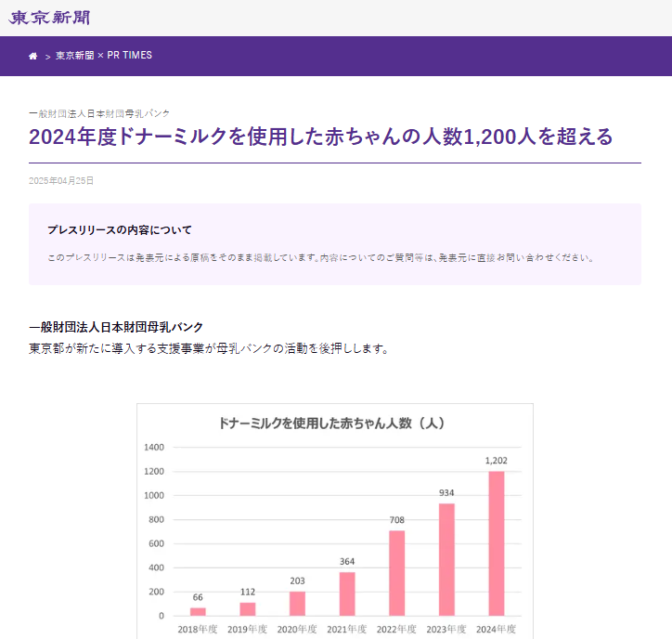The height and width of the screenshot is (639, 672).
Task: Open the 東京新聞 × PR TIMES breadcrumb link
Action: coord(103,56)
